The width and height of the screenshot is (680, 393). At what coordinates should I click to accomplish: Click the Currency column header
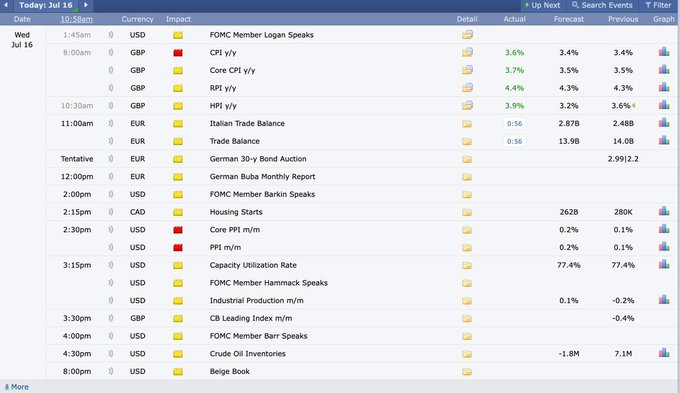(137, 19)
